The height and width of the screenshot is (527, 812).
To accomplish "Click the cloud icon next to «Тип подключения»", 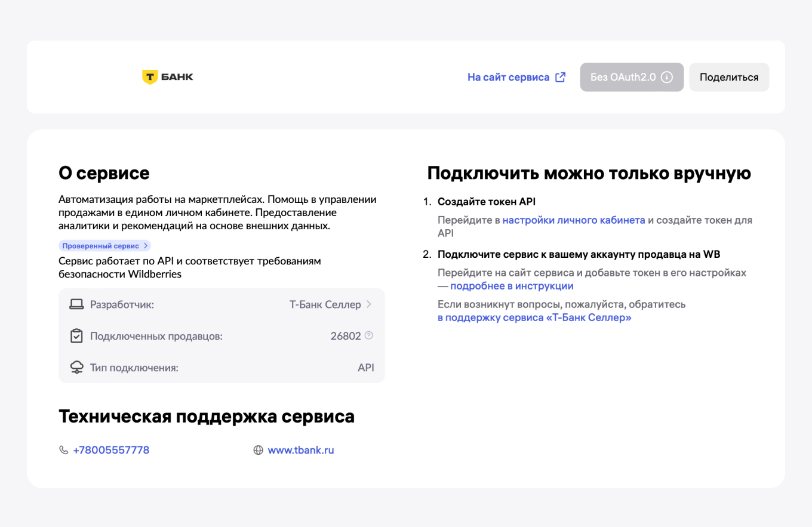I will [x=76, y=367].
